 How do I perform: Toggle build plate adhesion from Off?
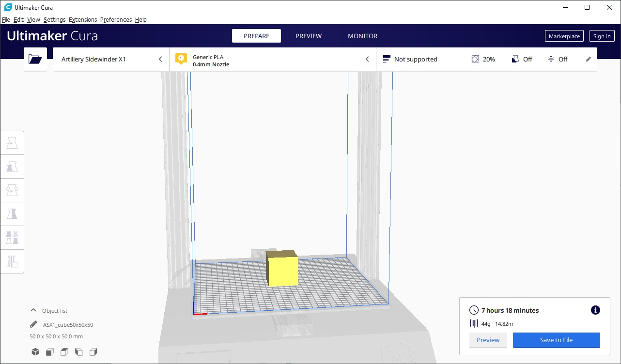[x=558, y=59]
